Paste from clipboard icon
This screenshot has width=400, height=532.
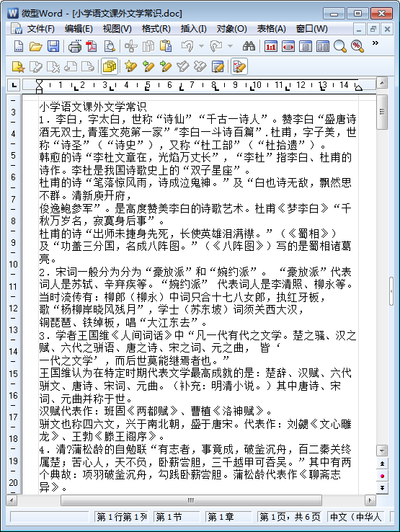coord(166,46)
